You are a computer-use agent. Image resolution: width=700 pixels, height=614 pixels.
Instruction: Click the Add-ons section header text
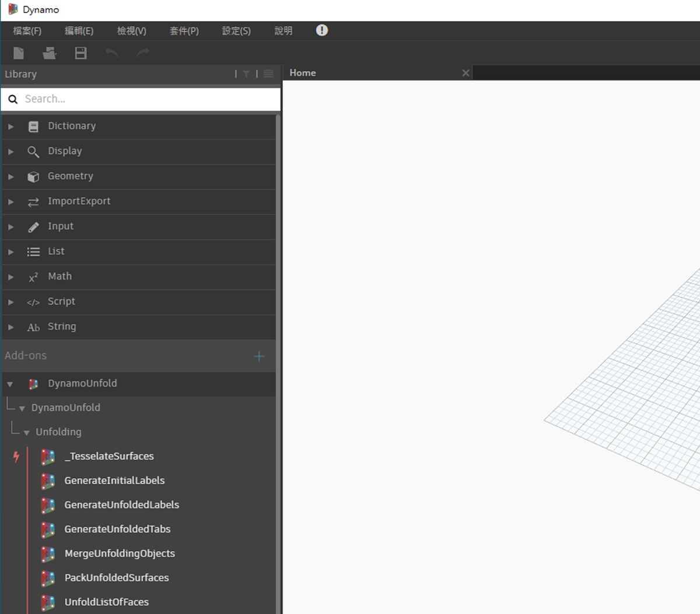tap(26, 356)
